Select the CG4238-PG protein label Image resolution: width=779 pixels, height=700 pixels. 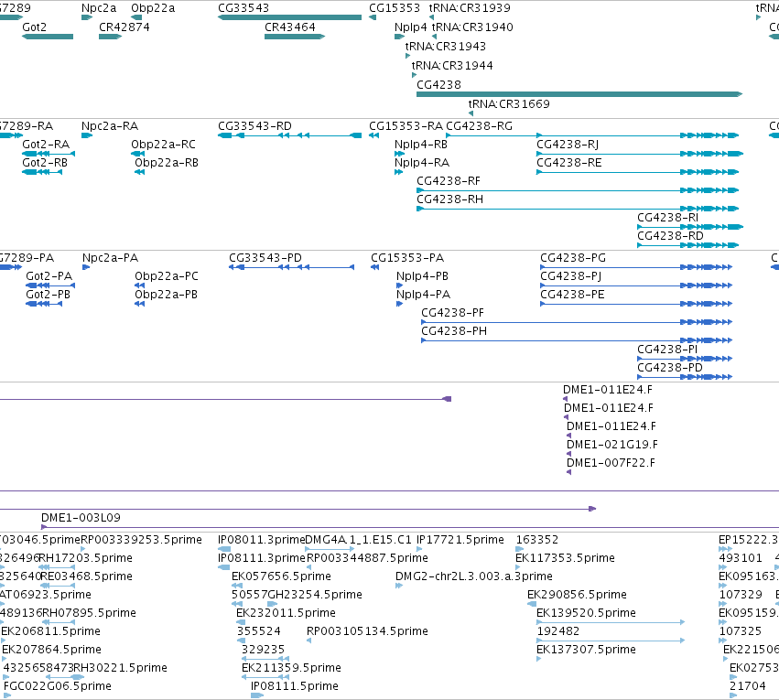tap(573, 258)
